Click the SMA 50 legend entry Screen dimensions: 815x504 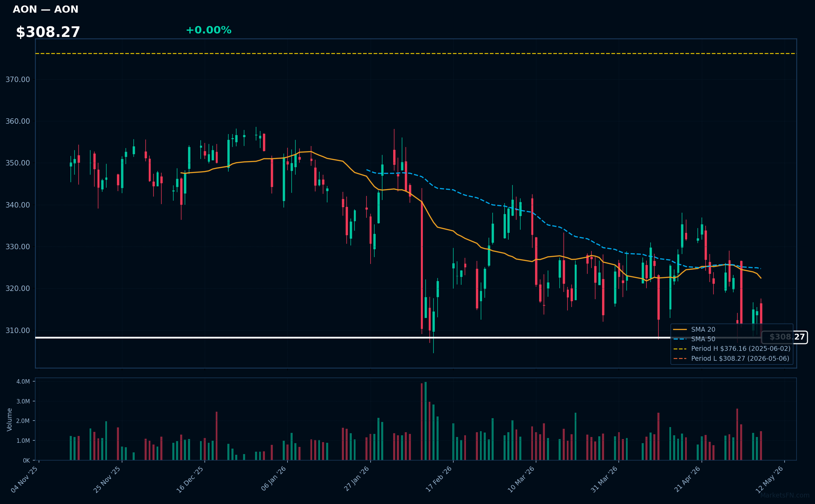click(x=694, y=339)
